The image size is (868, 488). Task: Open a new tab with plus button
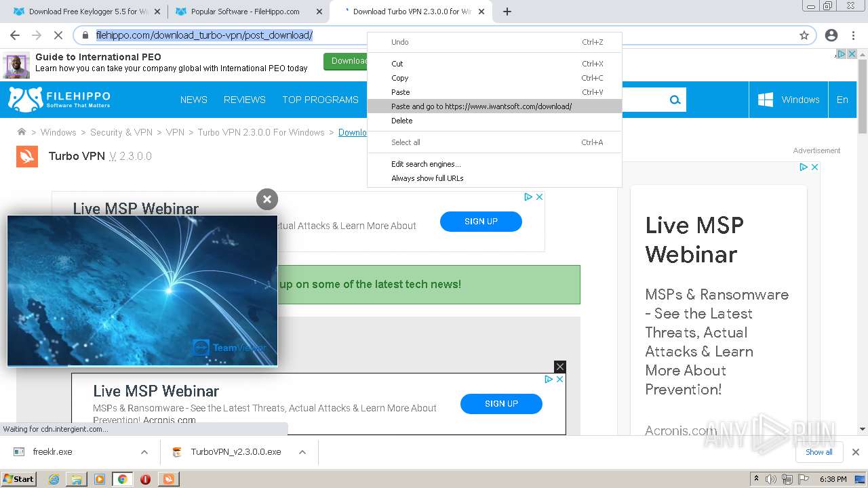tap(507, 12)
